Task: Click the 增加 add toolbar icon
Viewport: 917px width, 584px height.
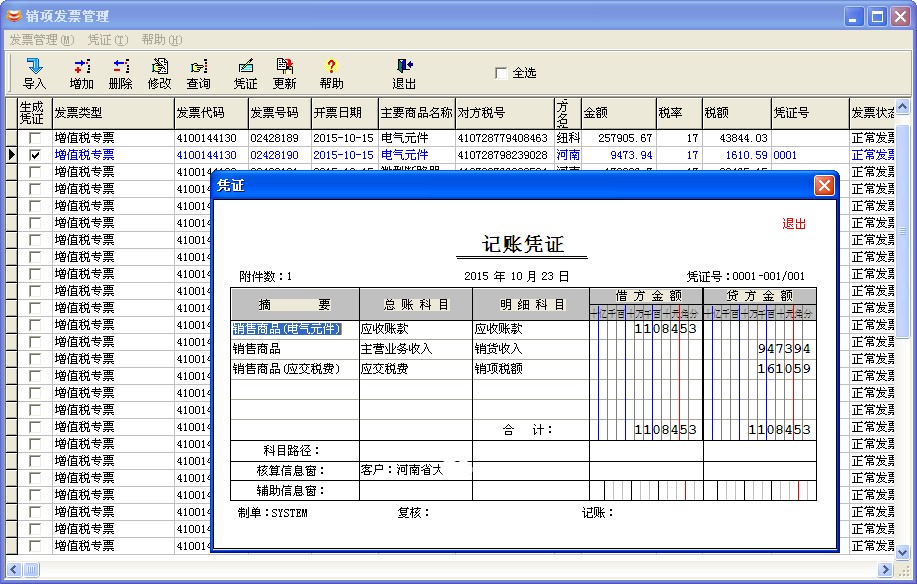Action: click(x=81, y=74)
